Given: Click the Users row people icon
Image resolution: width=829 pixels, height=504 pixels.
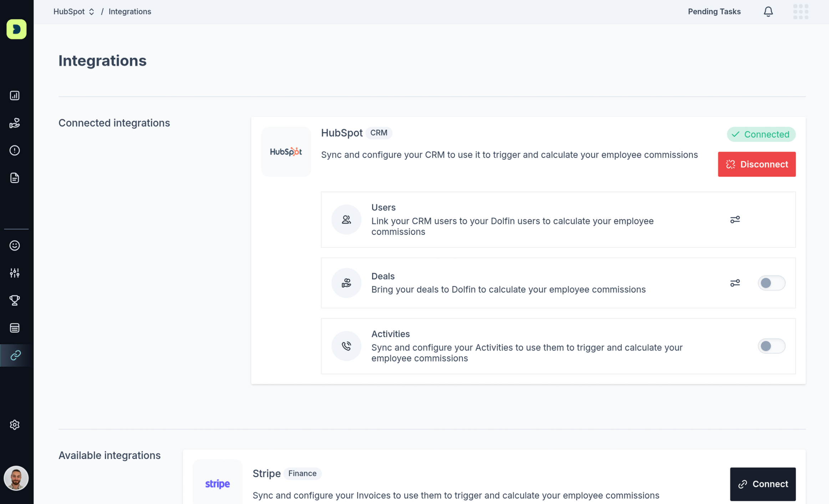Looking at the screenshot, I should click(x=346, y=220).
